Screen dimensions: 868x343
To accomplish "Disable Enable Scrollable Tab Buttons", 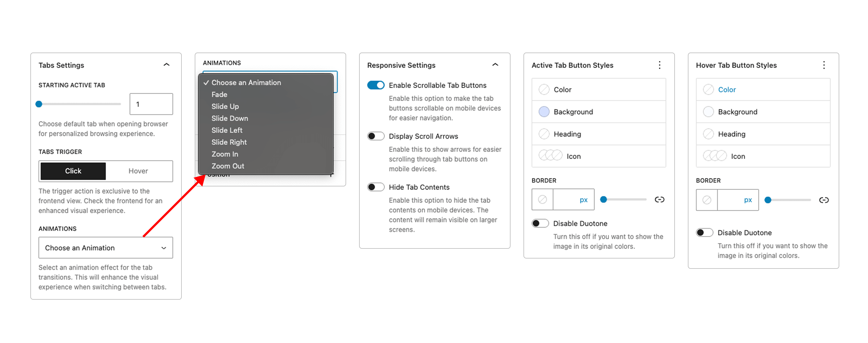I will coord(375,85).
